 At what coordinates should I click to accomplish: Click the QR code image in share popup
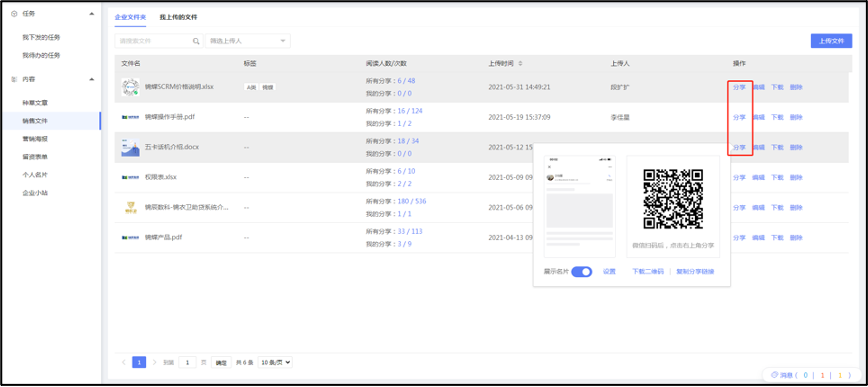673,199
